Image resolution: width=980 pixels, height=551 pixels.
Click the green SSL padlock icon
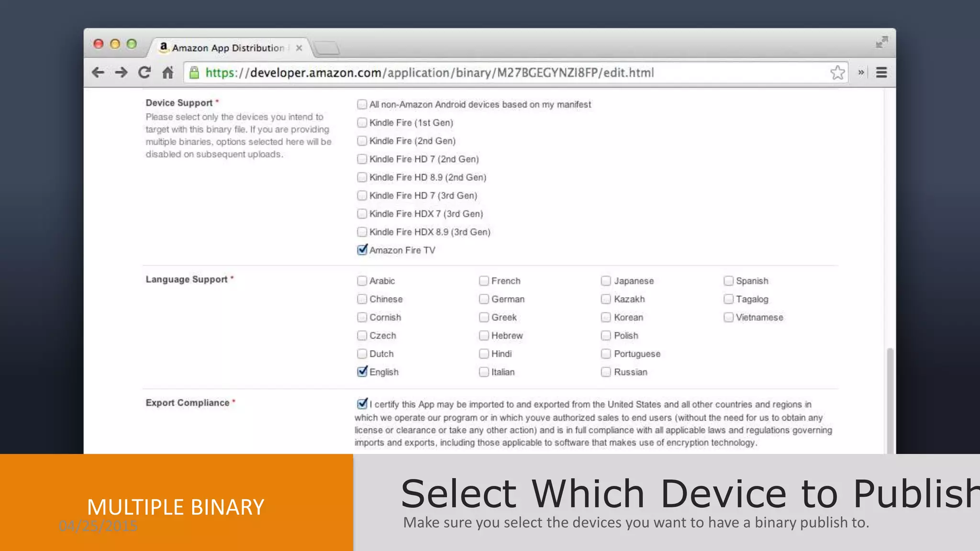point(194,72)
